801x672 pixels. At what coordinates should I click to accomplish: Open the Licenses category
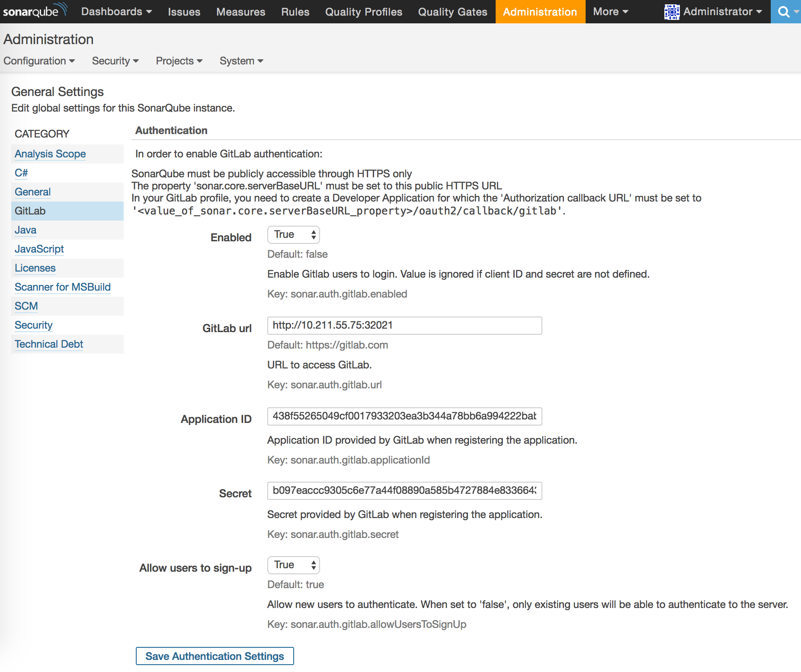point(35,268)
